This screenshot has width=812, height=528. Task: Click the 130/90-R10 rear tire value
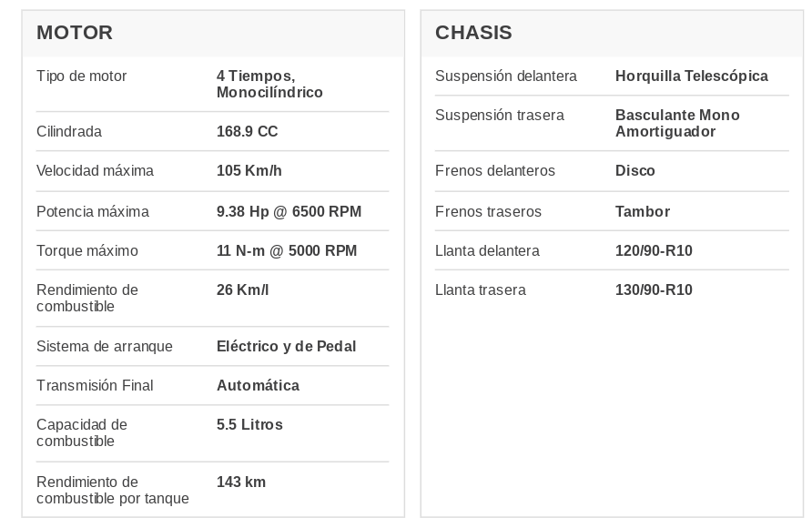pyautogui.click(x=654, y=289)
